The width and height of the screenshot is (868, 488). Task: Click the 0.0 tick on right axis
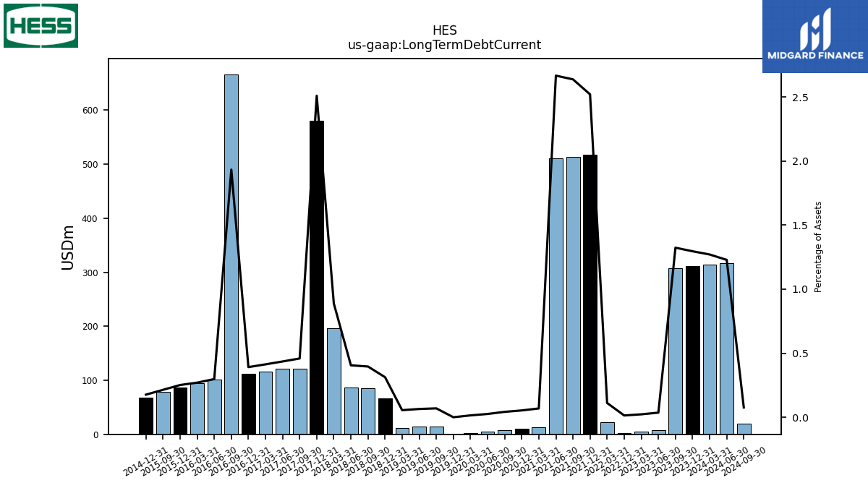coord(800,418)
